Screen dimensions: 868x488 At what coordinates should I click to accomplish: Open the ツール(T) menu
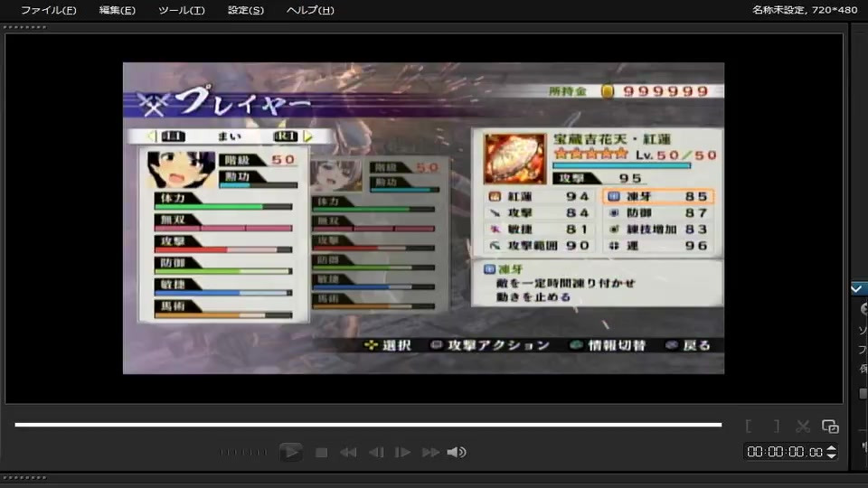coord(181,10)
